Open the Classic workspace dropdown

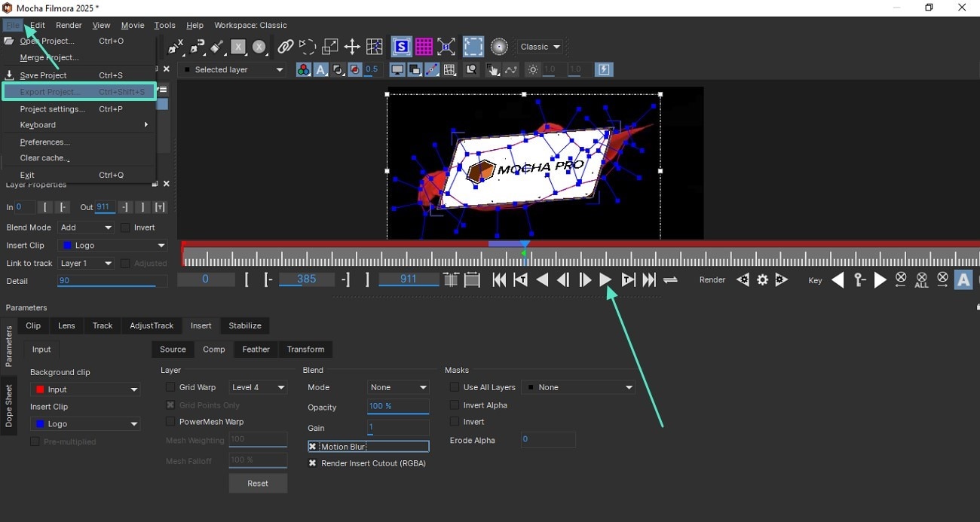coord(541,47)
